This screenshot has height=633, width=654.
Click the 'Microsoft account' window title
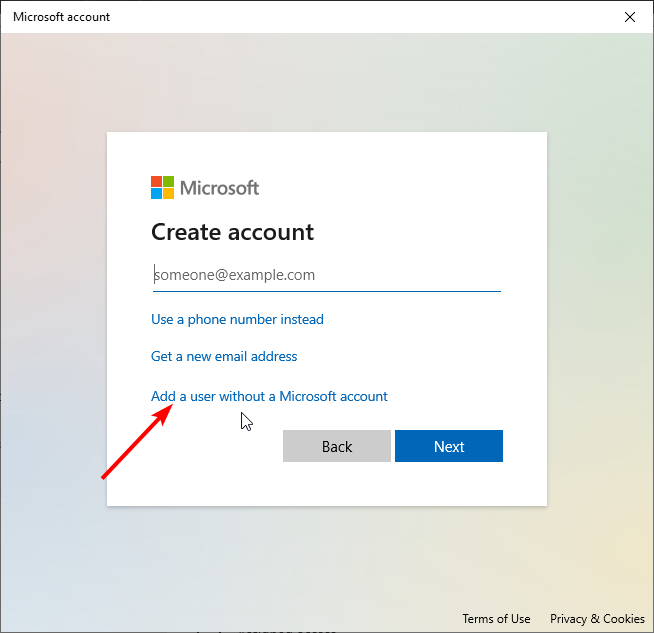tap(61, 17)
